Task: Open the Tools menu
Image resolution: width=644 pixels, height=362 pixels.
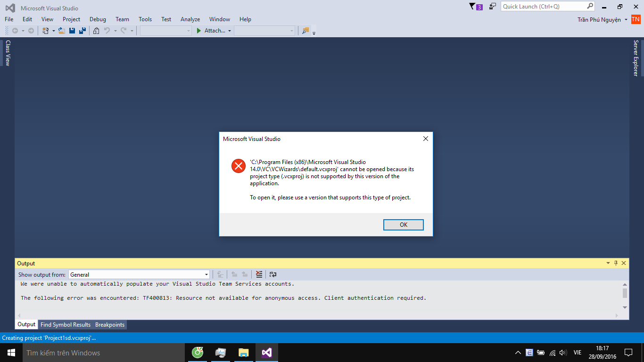Action: 145,19
